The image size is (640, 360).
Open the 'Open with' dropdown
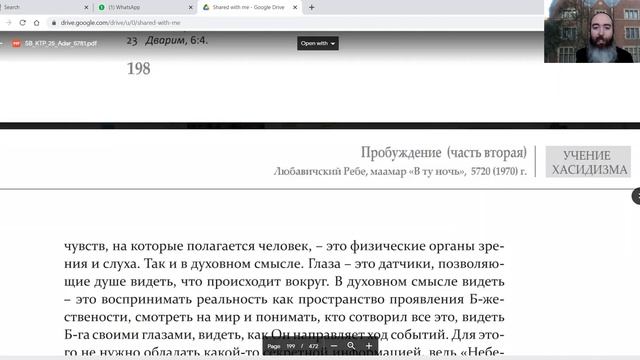(318, 43)
